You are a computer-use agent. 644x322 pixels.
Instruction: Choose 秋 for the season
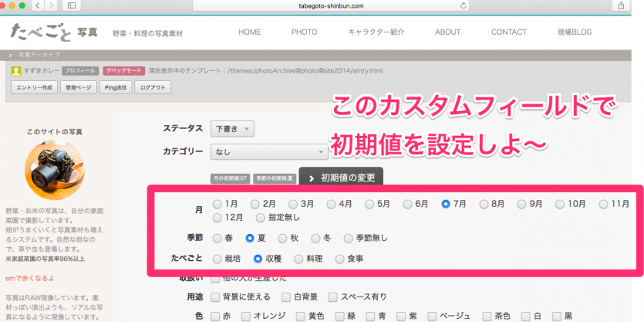[284, 239]
